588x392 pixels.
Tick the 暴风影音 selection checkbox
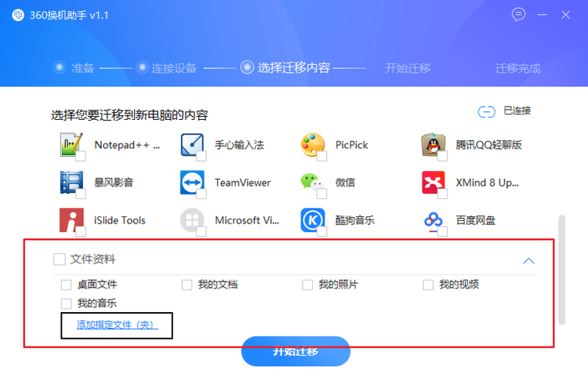click(x=81, y=194)
